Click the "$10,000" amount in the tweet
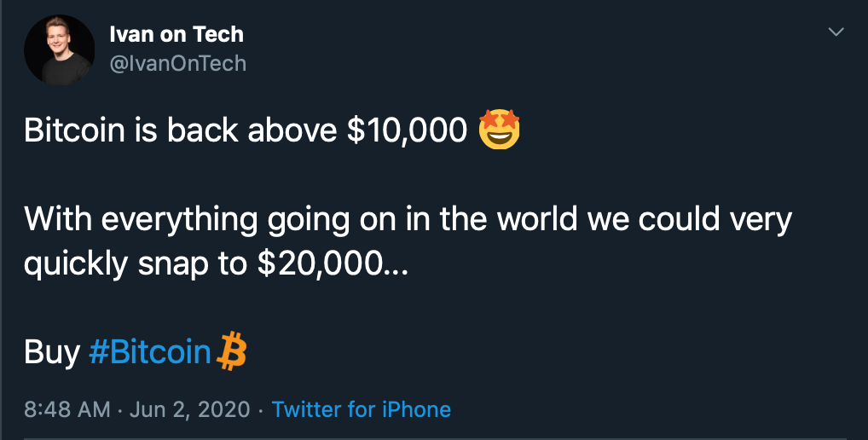 click(x=407, y=130)
